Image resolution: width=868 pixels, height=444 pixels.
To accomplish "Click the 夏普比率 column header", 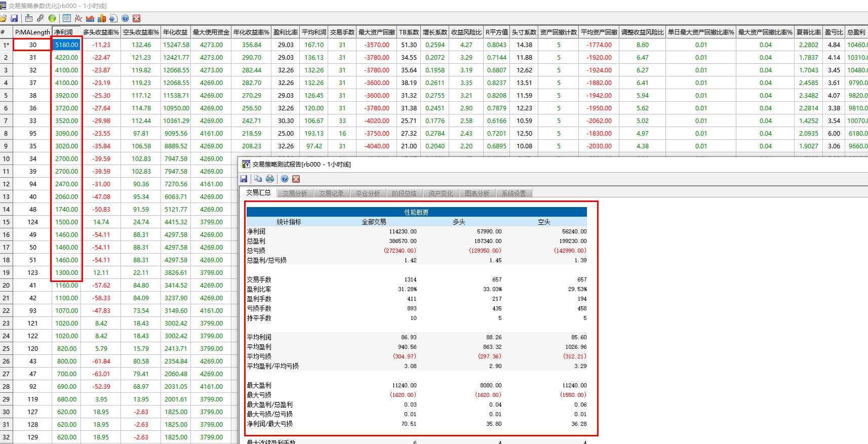I will tap(808, 32).
